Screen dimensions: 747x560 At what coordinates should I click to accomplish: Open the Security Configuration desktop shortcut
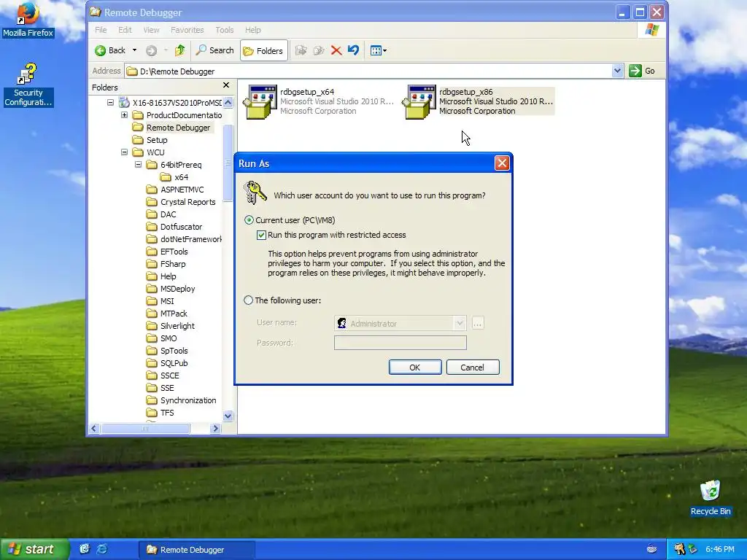(28, 85)
